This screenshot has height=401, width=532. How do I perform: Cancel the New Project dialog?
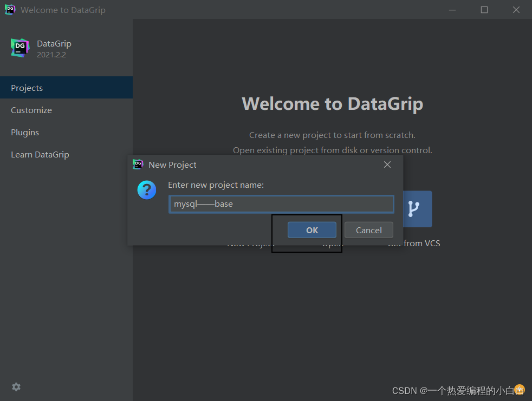pyautogui.click(x=369, y=230)
